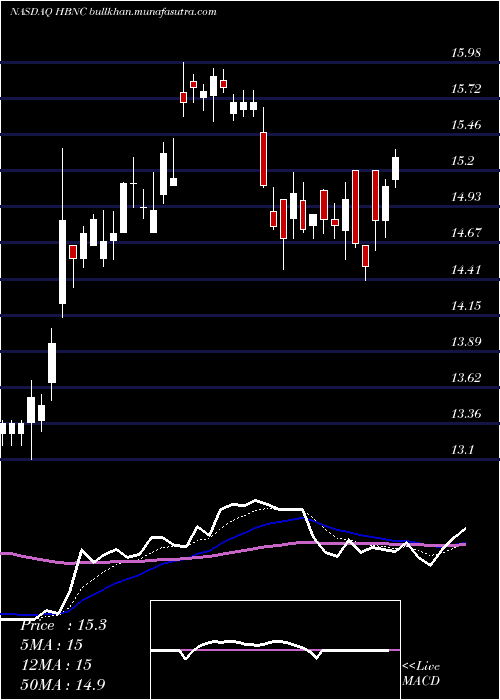
Task: Click the 12MA : 15 readout
Action: coord(56,664)
